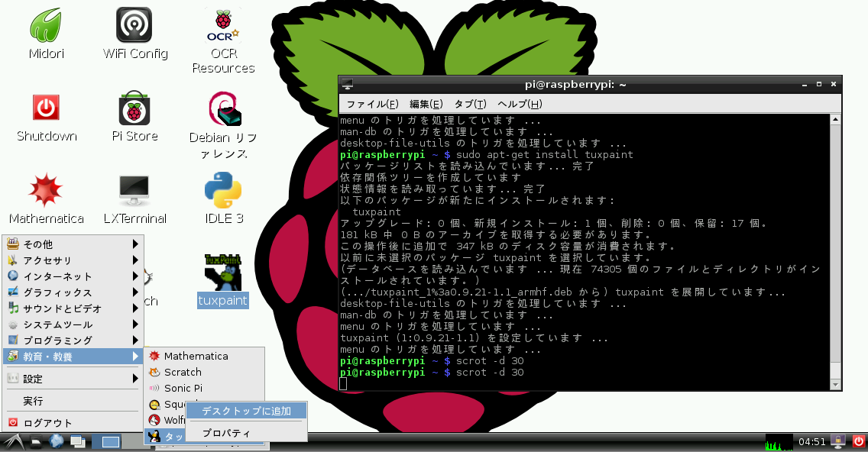Click the Shutdown desktop icon
This screenshot has height=452, width=868.
pos(47,116)
